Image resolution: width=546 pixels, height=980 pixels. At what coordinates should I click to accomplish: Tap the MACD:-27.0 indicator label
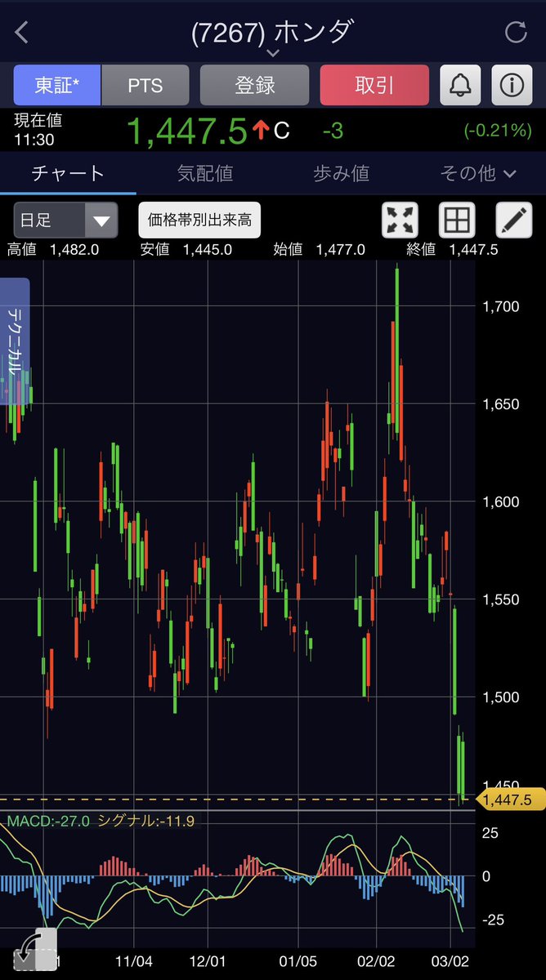pos(48,820)
